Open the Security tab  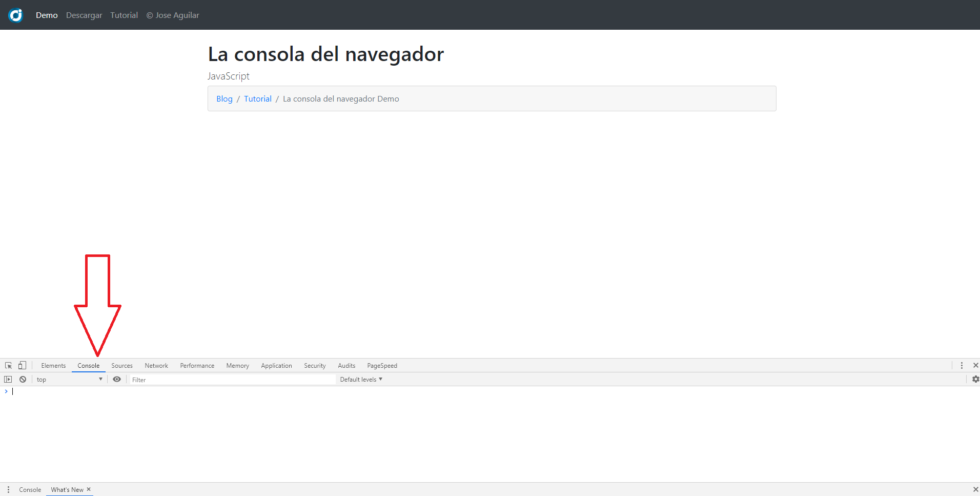(315, 366)
